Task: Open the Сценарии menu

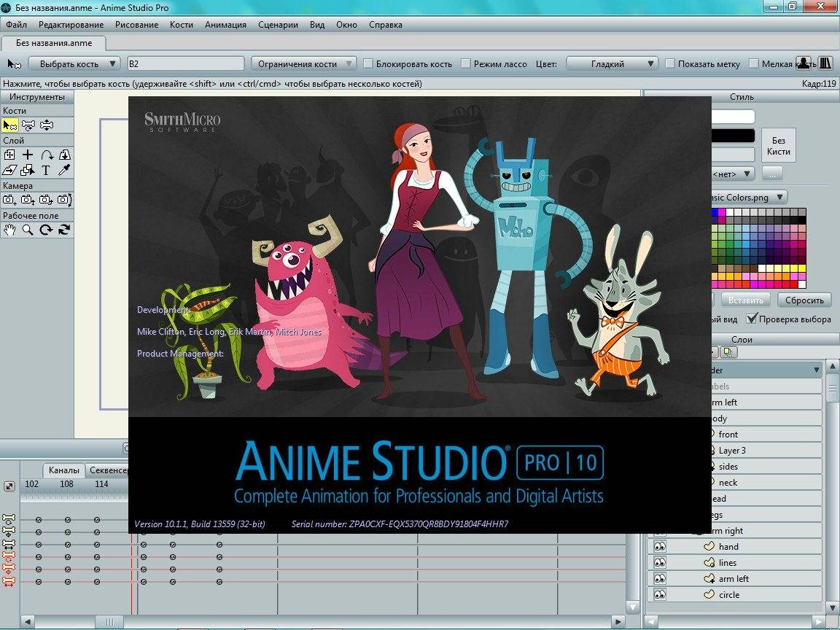Action: point(278,25)
